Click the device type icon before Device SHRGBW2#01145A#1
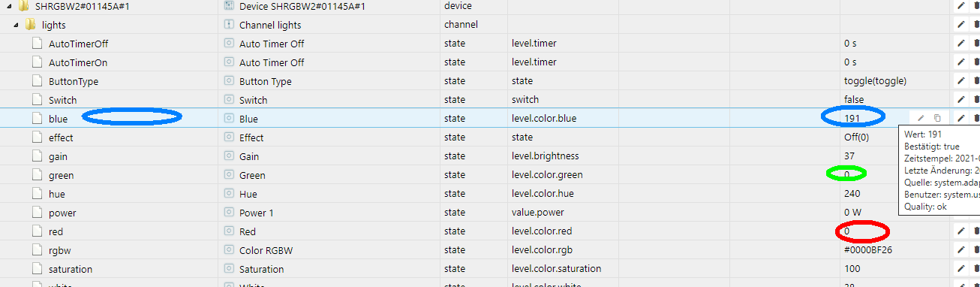Screen dimensions: 980x287 [230, 6]
